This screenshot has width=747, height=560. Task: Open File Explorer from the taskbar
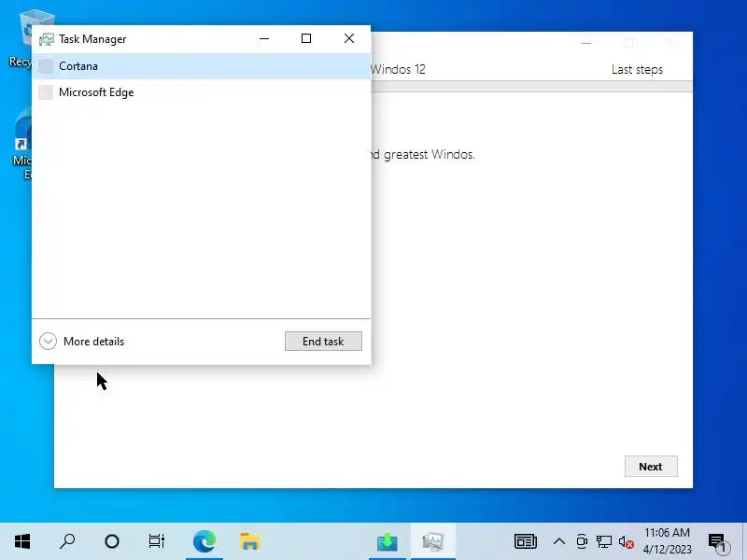coord(249,541)
